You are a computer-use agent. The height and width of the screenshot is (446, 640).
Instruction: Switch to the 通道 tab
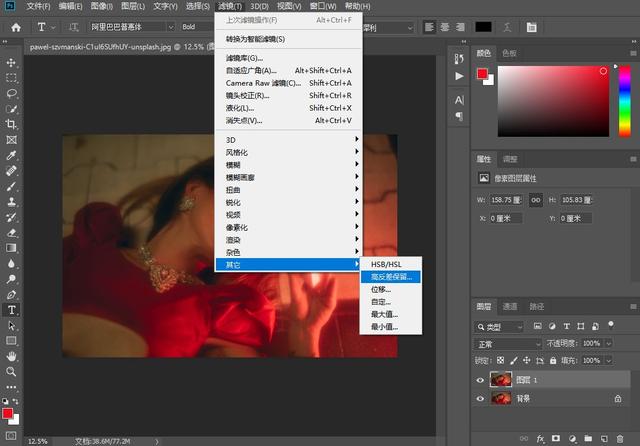tap(510, 306)
